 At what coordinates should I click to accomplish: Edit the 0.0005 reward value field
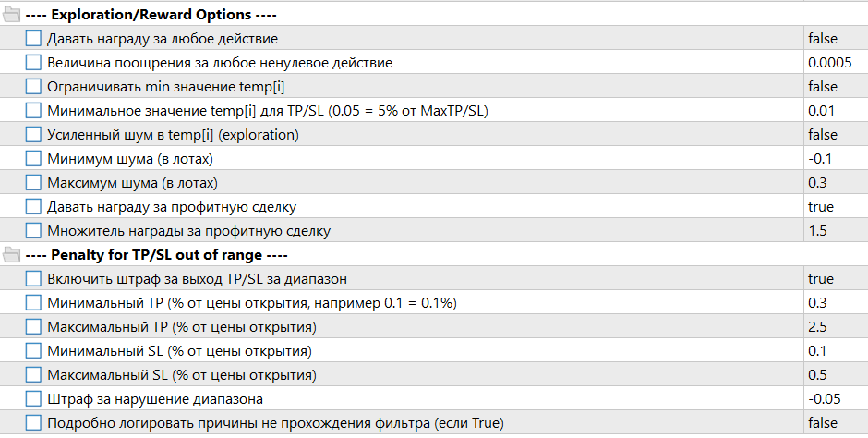[836, 62]
